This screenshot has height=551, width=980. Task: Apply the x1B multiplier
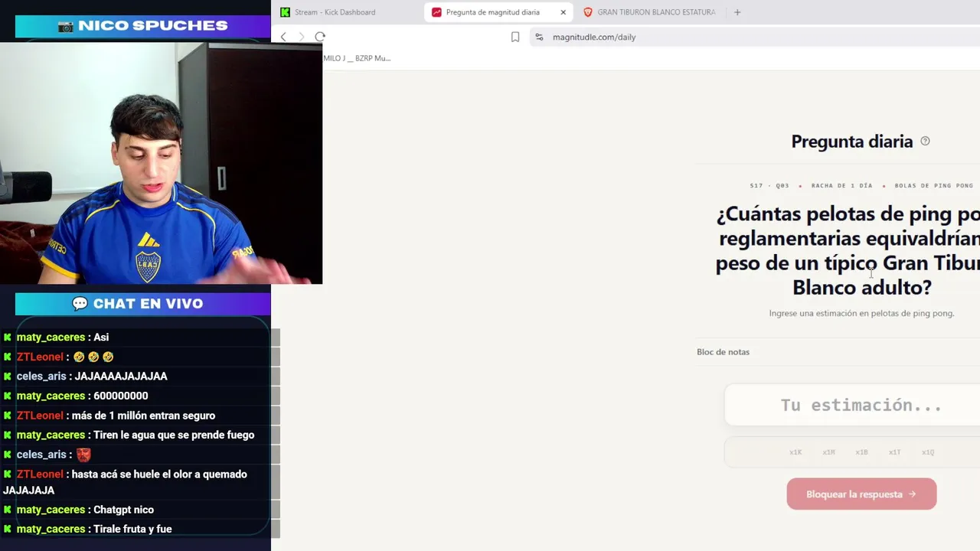(861, 452)
